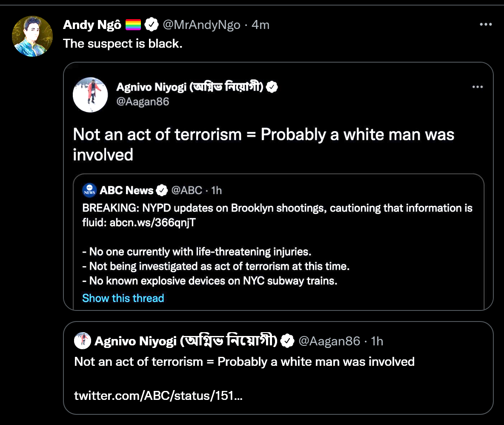
Task: Open Andy Ngô tweet's more options menu
Action: click(485, 25)
